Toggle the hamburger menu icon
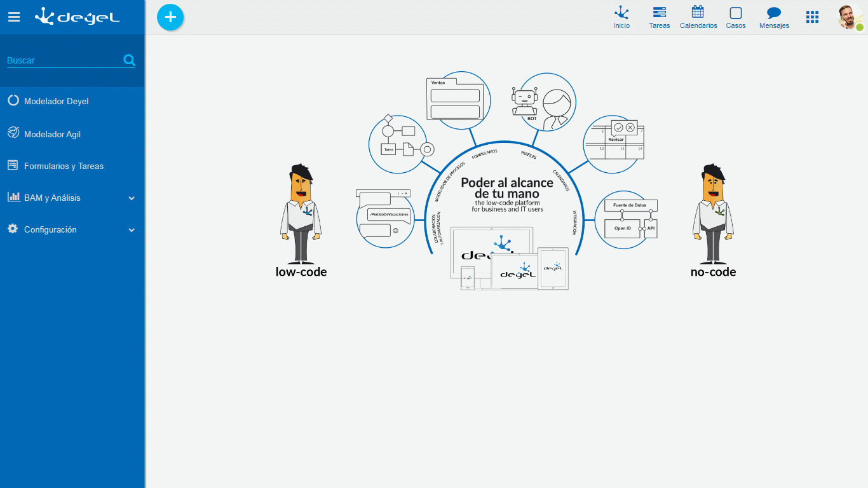The width and height of the screenshot is (868, 488). coord(14,17)
